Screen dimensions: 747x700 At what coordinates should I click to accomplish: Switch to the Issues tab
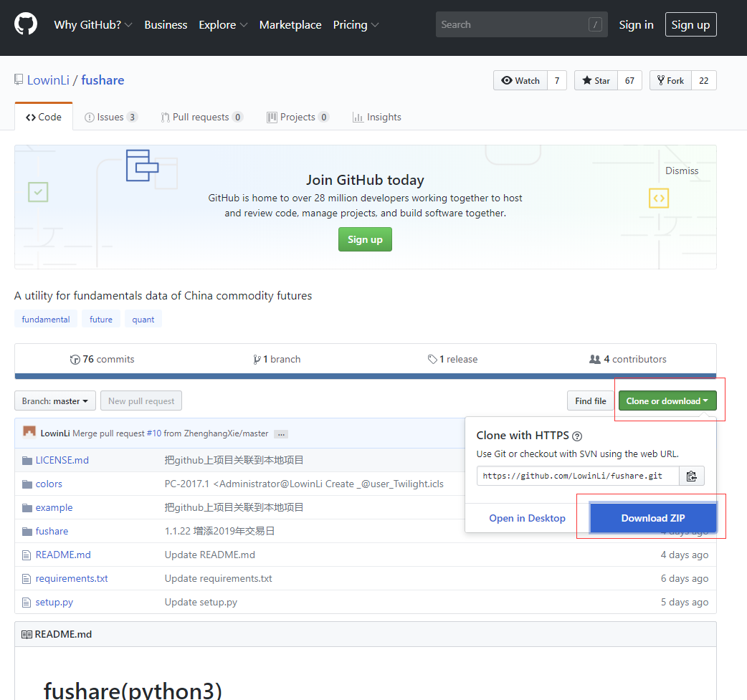point(110,117)
